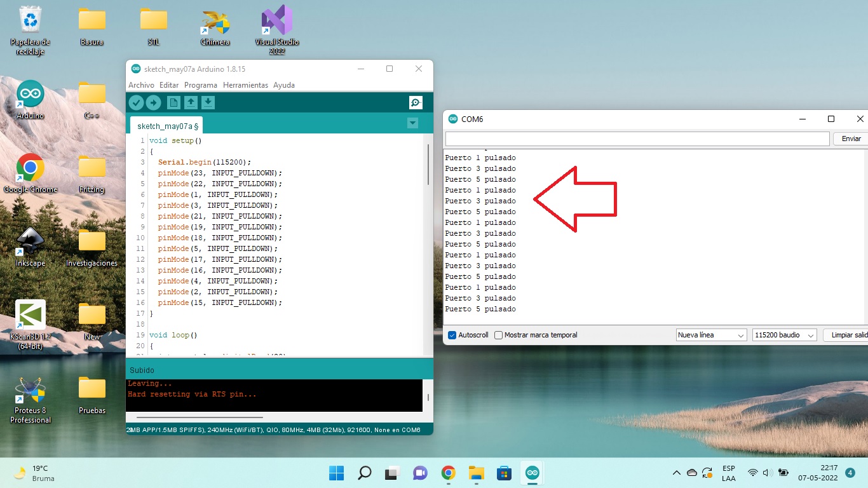Open the Herramientas menu
868x488 pixels.
pos(246,85)
